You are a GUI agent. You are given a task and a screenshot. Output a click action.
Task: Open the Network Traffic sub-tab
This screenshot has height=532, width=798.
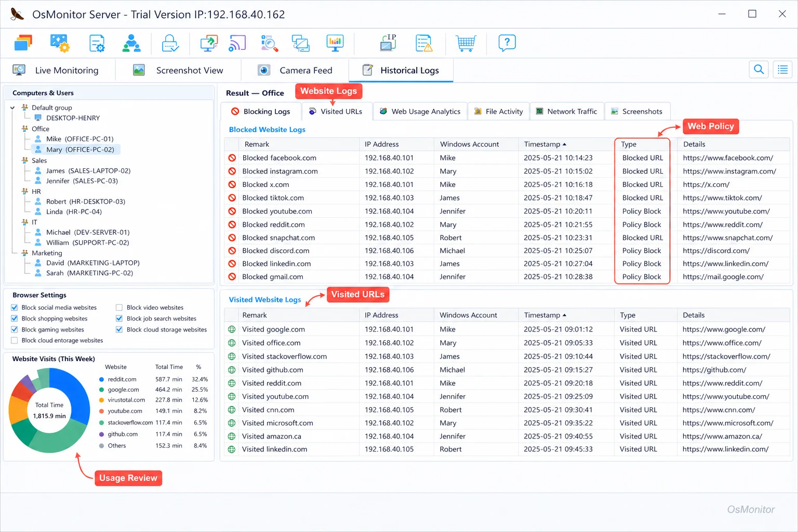(567, 111)
